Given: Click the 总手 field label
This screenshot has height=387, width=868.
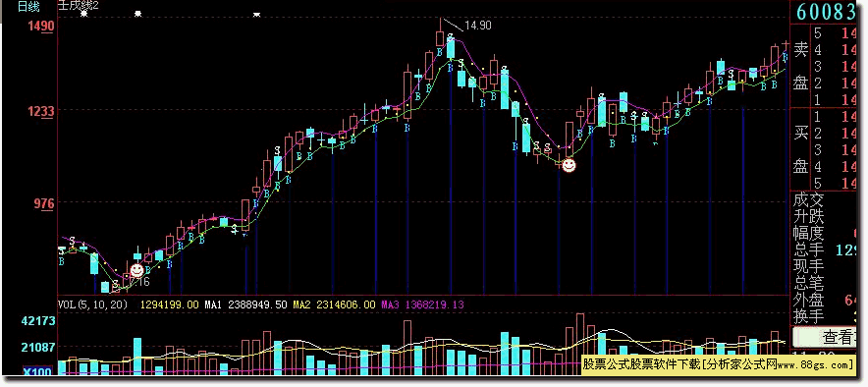Looking at the screenshot, I should point(808,250).
